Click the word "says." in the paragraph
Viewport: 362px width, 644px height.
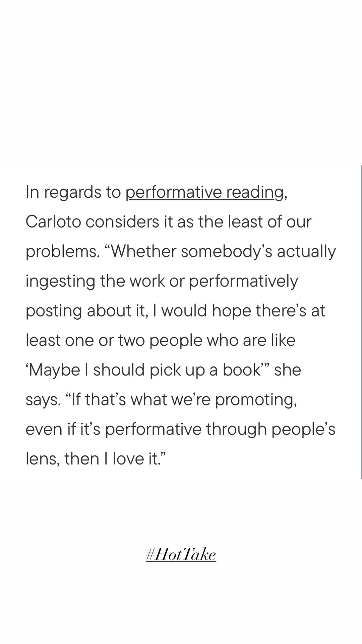[44, 400]
